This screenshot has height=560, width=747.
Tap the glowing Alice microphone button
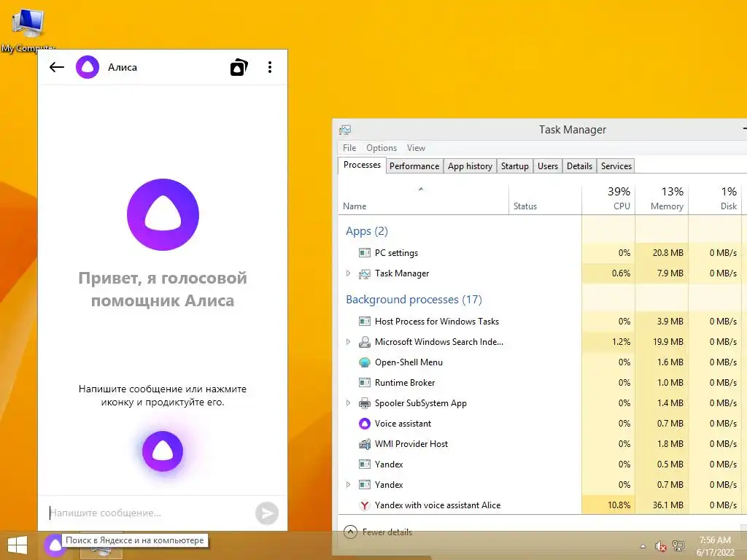click(163, 451)
